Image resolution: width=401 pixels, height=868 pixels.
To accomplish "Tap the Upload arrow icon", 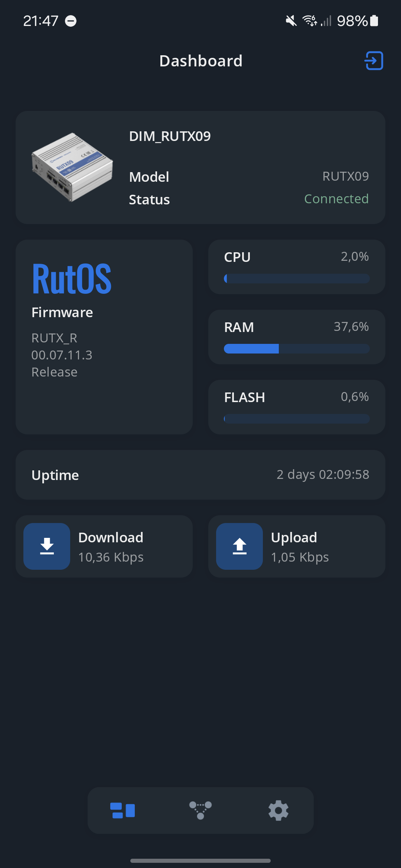I will click(239, 546).
